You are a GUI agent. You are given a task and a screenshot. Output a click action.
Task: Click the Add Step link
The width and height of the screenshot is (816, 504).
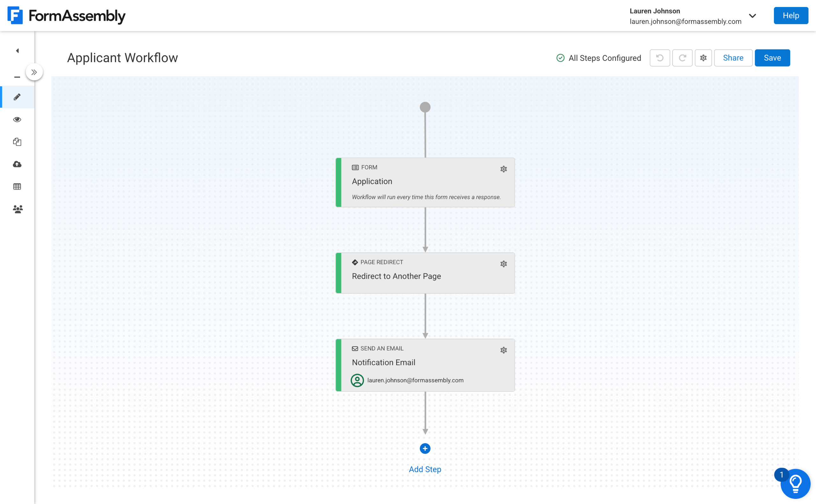[x=425, y=469]
